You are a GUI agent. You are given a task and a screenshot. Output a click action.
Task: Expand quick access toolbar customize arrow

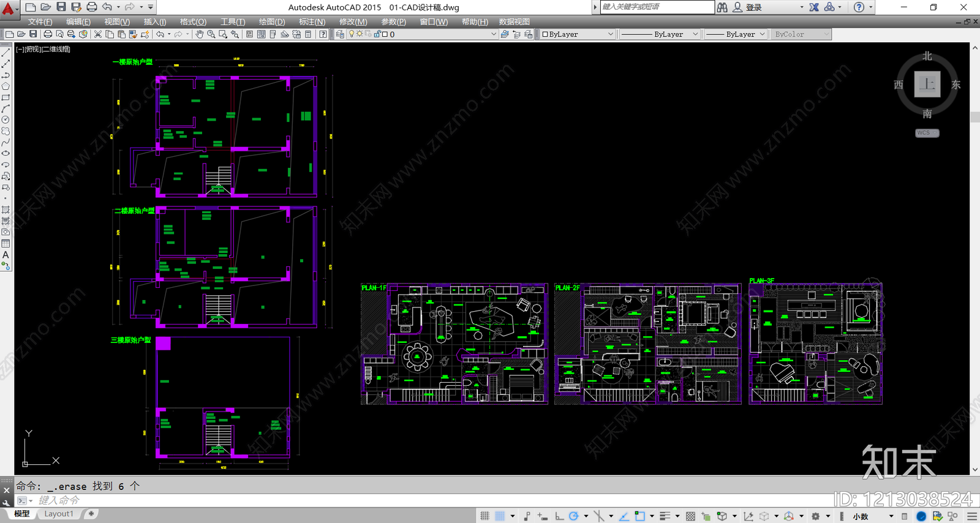151,7
